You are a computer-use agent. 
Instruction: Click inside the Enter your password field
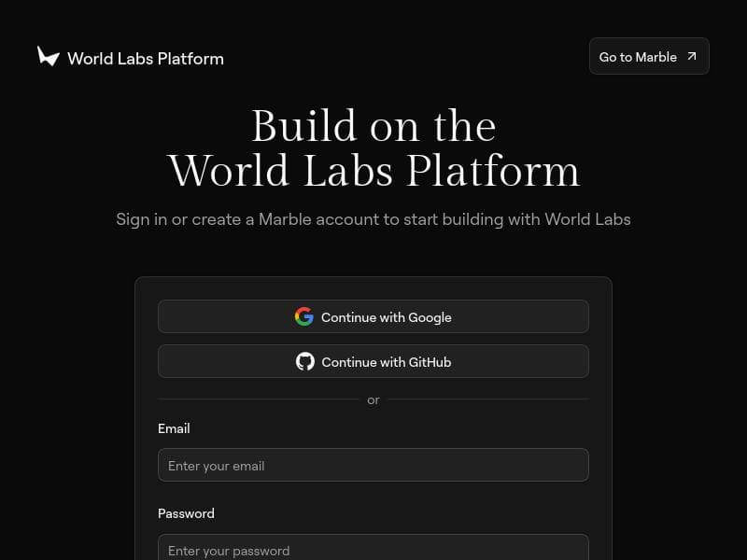pyautogui.click(x=373, y=551)
